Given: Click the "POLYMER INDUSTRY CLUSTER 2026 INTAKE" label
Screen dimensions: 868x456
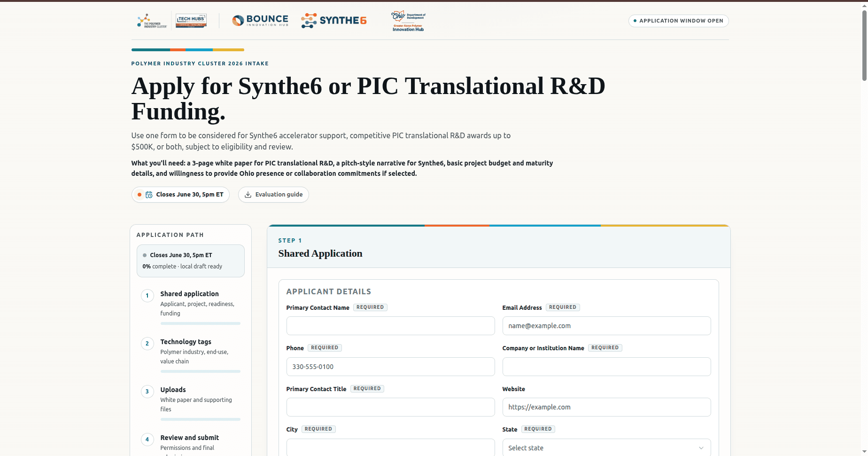Looking at the screenshot, I should (200, 63).
